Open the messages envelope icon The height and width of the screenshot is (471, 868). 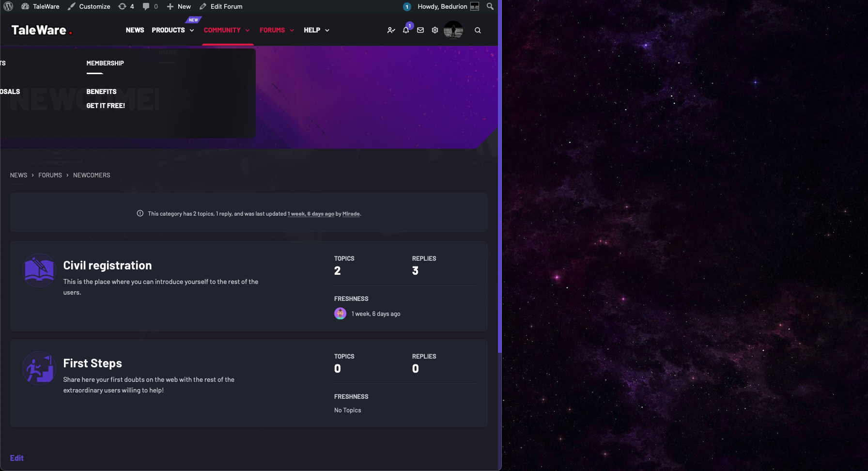click(x=420, y=30)
